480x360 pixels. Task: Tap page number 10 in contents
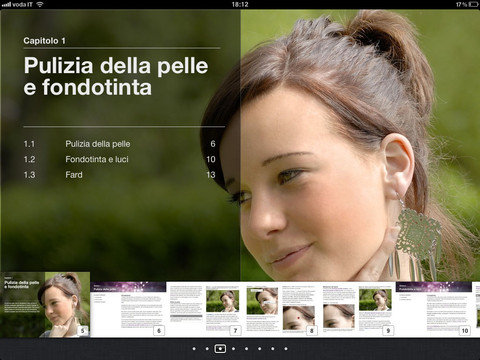coord(211,159)
